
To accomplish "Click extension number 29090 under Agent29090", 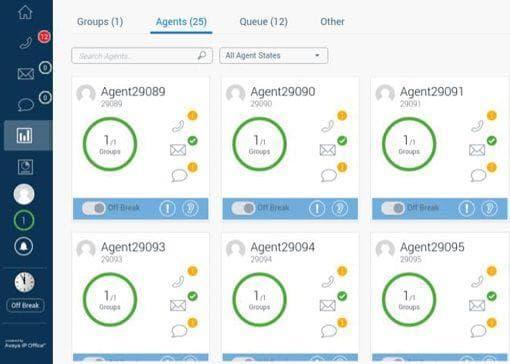I will tap(261, 104).
